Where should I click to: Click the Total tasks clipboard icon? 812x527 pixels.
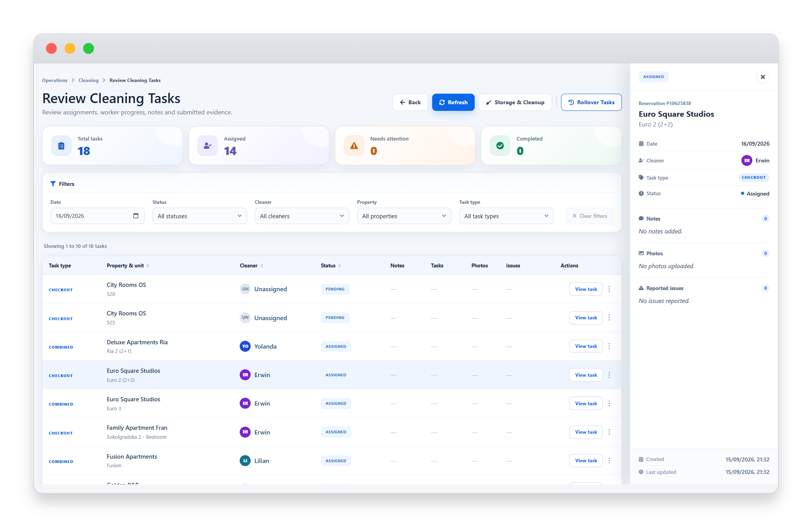(x=61, y=146)
